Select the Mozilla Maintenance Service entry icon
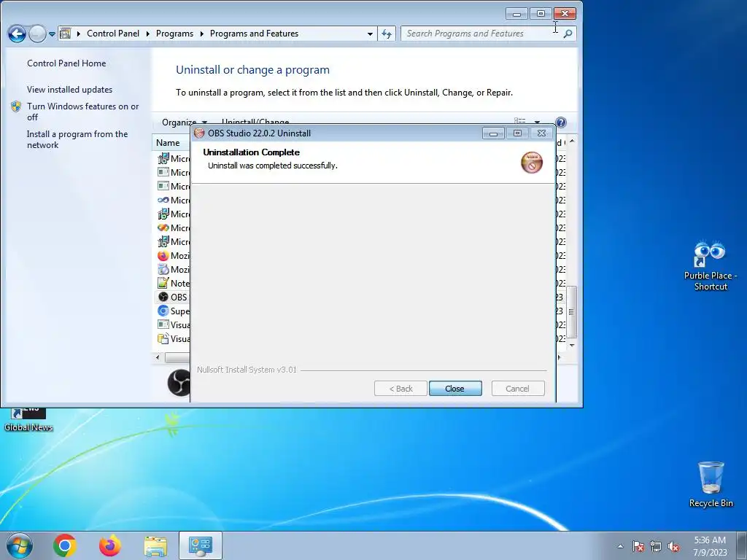 [163, 270]
